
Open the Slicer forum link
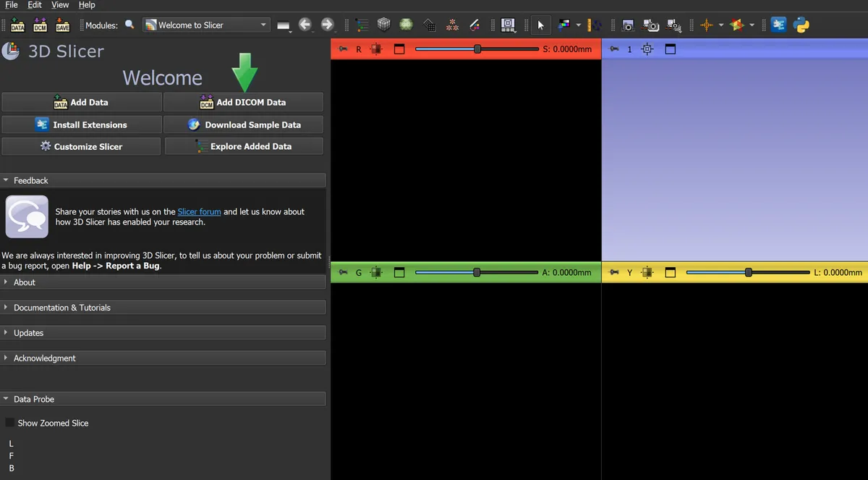[200, 211]
